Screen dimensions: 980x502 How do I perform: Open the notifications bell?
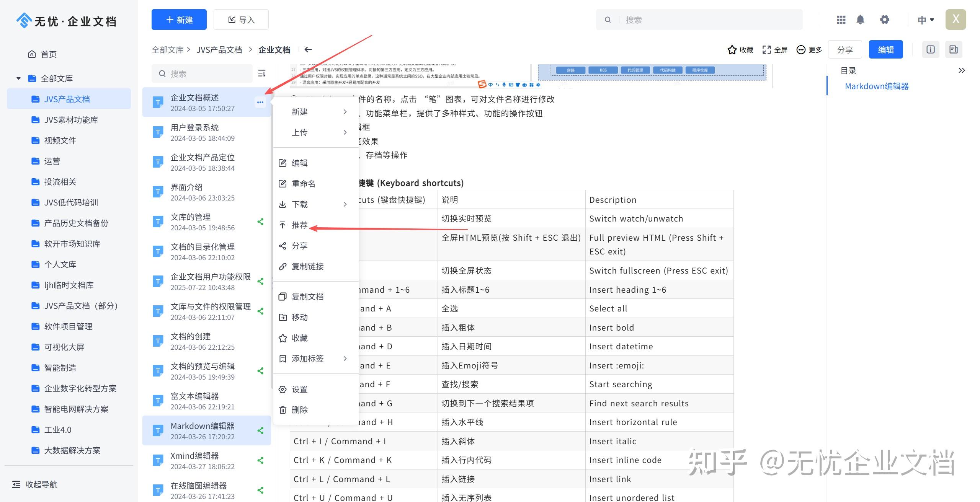[x=860, y=19]
